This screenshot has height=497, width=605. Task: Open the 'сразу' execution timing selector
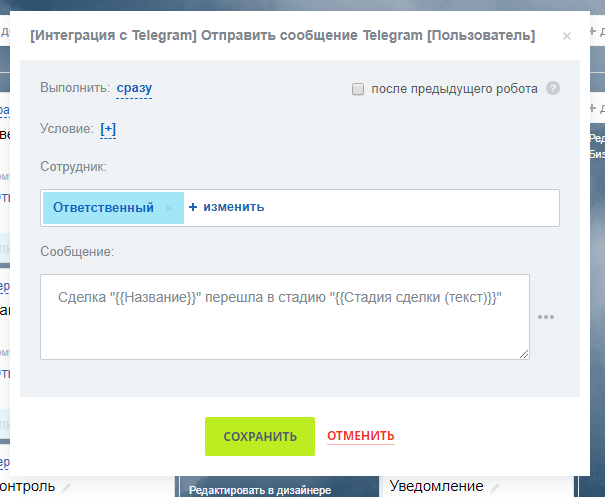(134, 88)
